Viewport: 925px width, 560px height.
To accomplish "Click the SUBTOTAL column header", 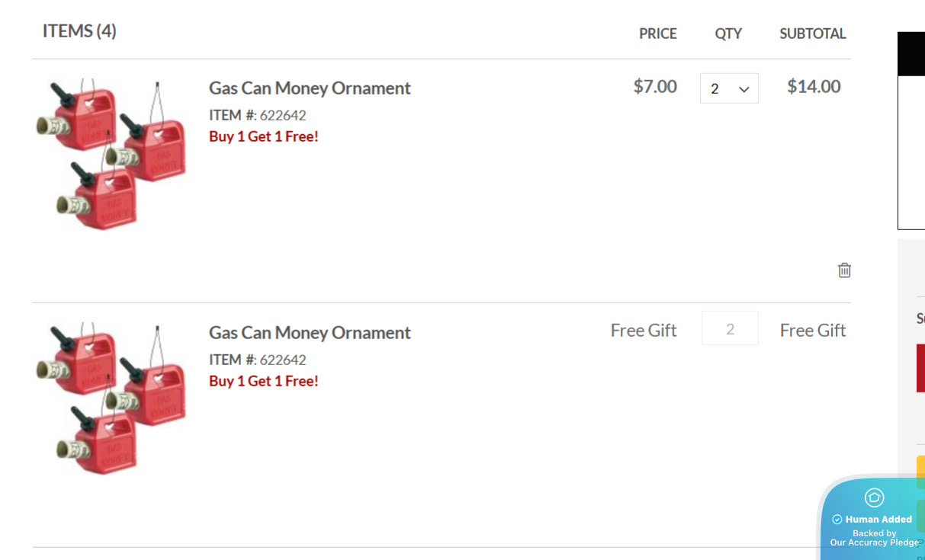I will (x=813, y=34).
